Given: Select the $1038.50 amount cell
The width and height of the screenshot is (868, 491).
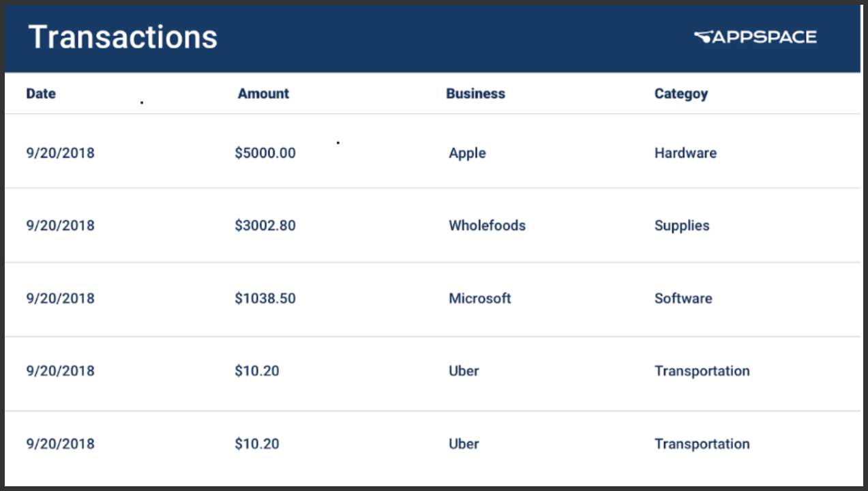Looking at the screenshot, I should [265, 299].
